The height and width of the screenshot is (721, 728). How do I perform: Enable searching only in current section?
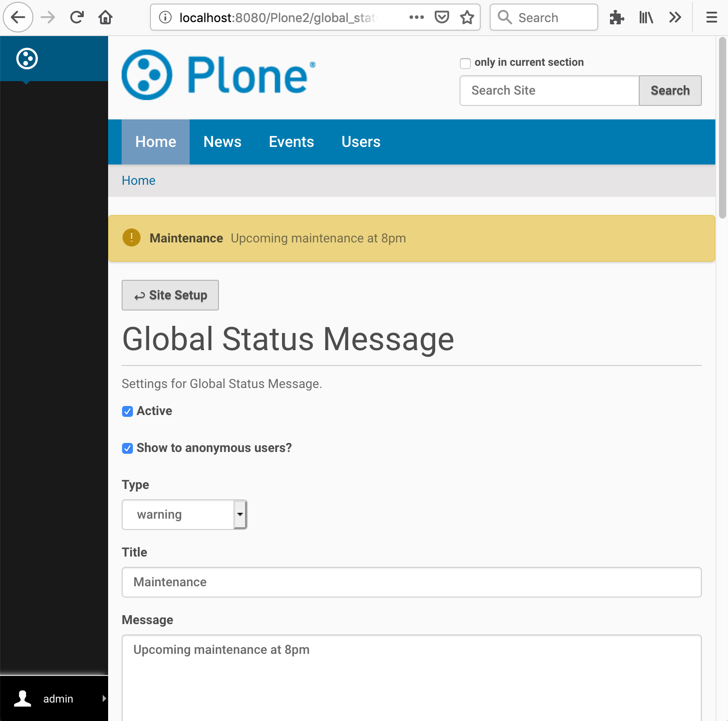(465, 63)
